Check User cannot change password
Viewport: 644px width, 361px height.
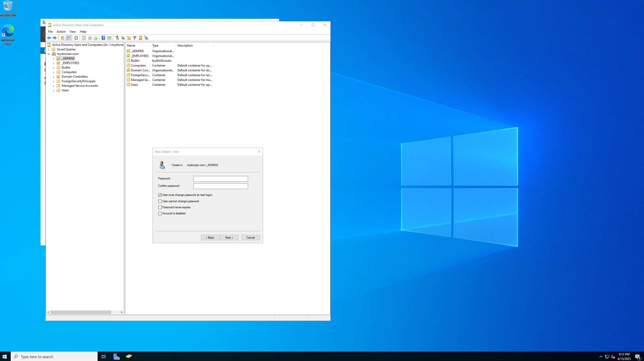coord(160,201)
